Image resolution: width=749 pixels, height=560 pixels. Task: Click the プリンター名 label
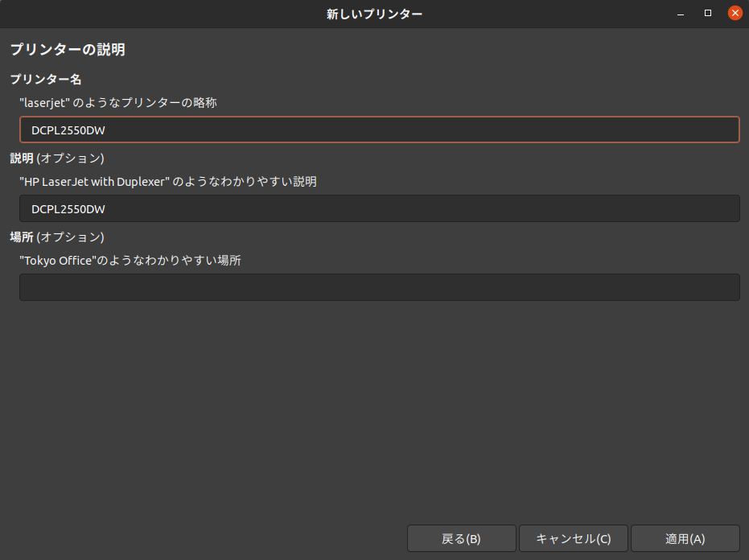[x=46, y=79]
